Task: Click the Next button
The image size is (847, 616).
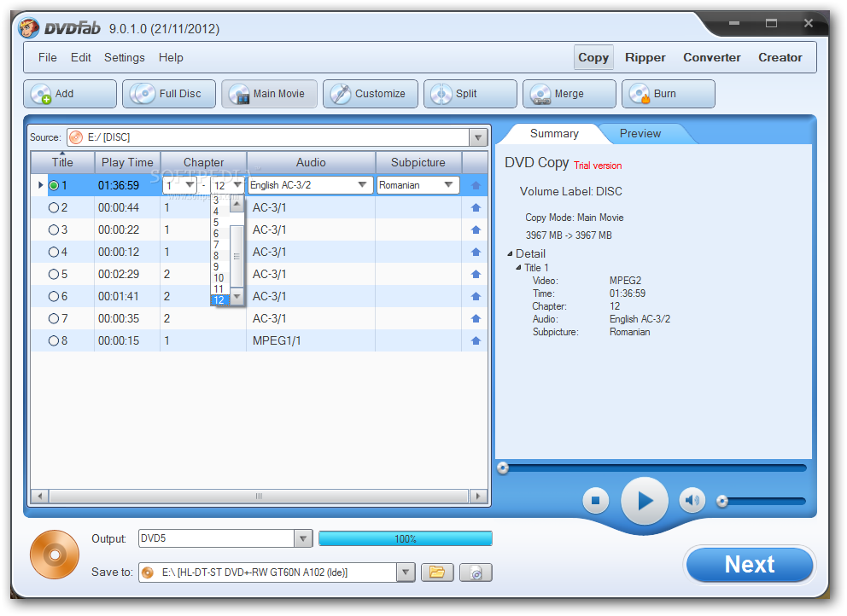Action: pyautogui.click(x=749, y=565)
